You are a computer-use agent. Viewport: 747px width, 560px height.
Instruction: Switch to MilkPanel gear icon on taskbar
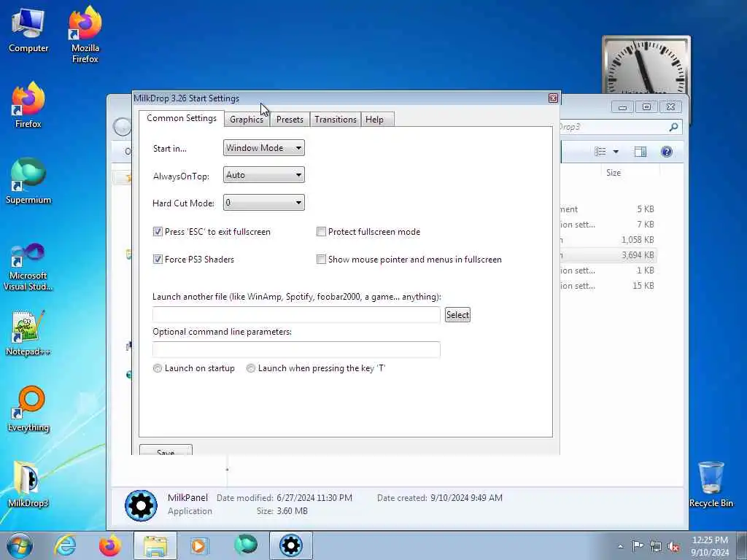(291, 545)
